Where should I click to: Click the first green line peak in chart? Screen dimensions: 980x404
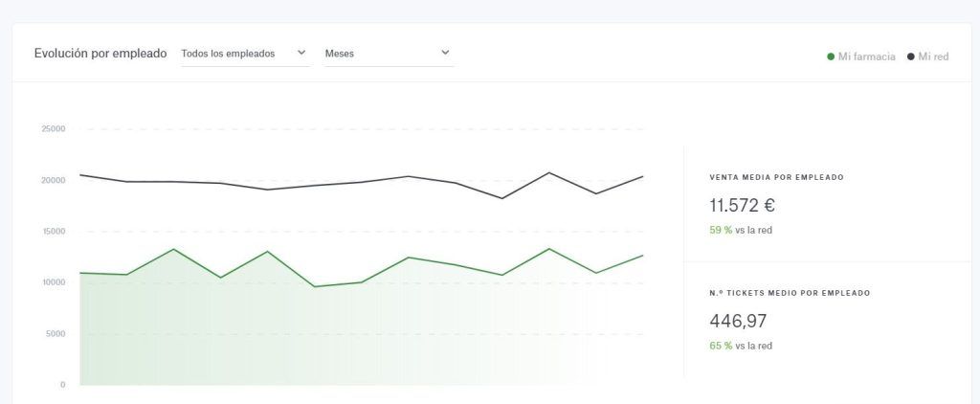click(174, 249)
